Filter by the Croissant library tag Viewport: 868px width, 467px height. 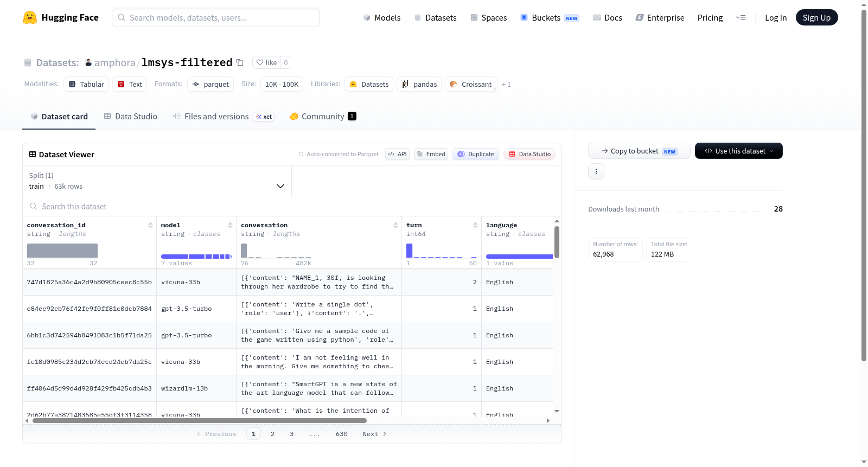(x=471, y=84)
